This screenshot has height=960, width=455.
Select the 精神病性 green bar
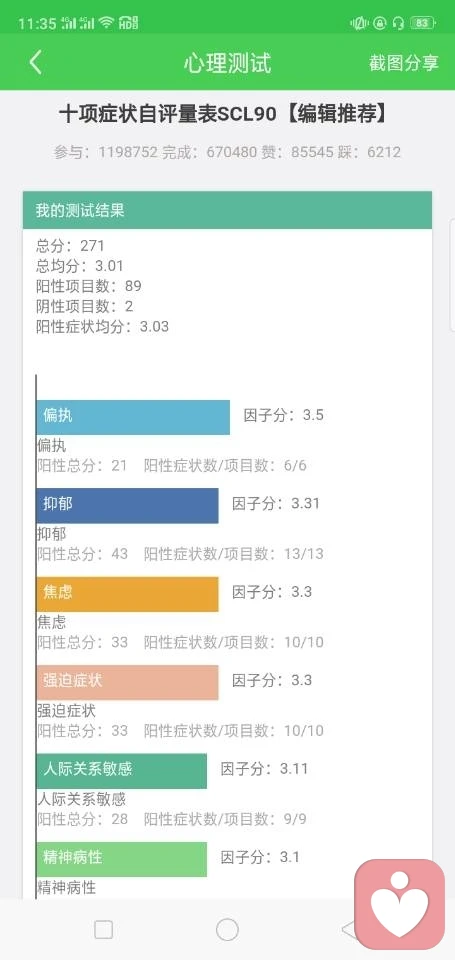click(122, 859)
